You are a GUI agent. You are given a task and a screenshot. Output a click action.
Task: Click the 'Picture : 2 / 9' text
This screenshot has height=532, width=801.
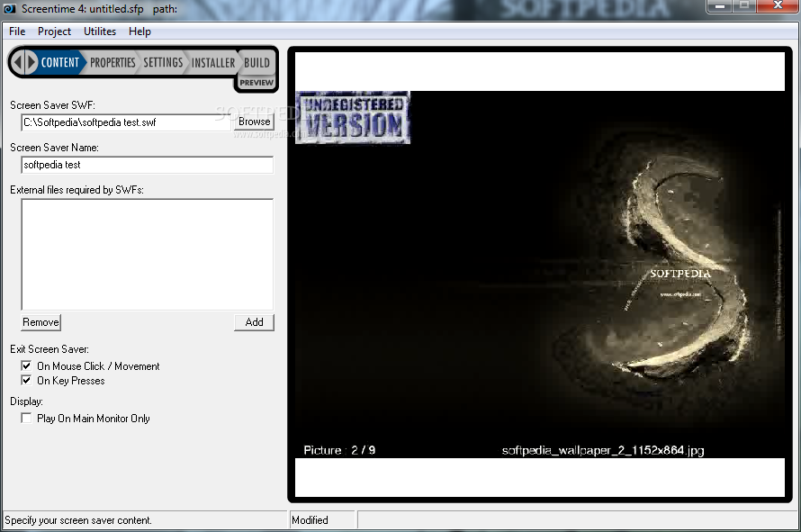pyautogui.click(x=339, y=450)
